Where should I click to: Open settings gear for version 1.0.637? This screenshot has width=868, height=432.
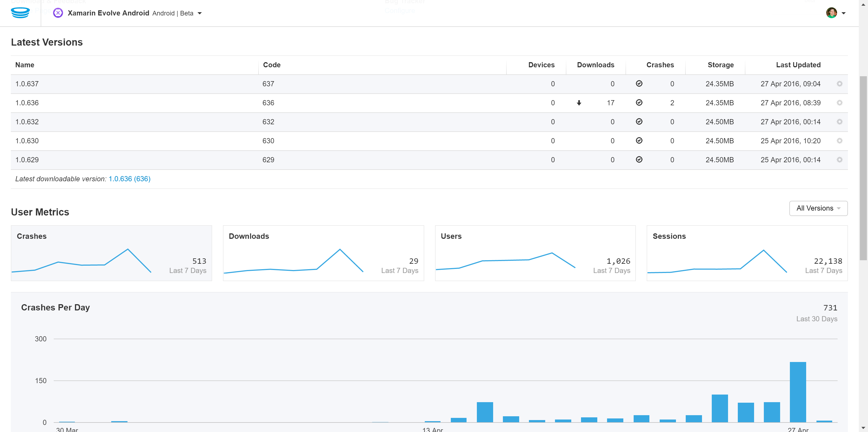tap(839, 84)
